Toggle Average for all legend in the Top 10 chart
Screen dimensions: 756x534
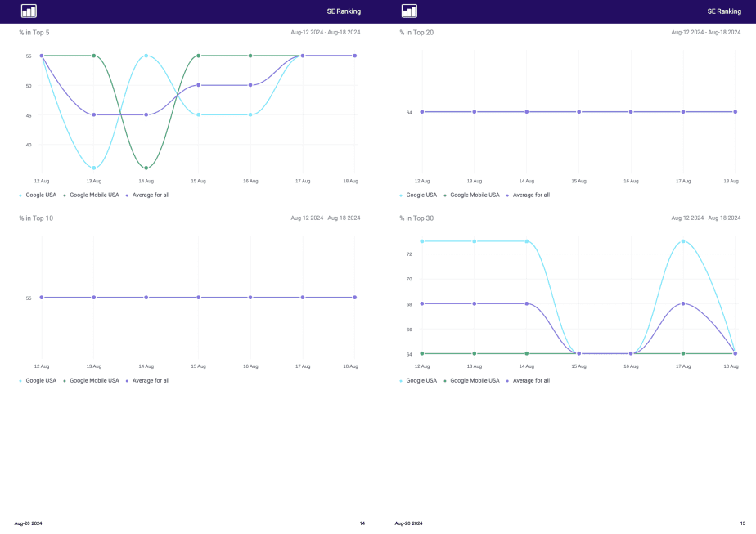(147, 381)
